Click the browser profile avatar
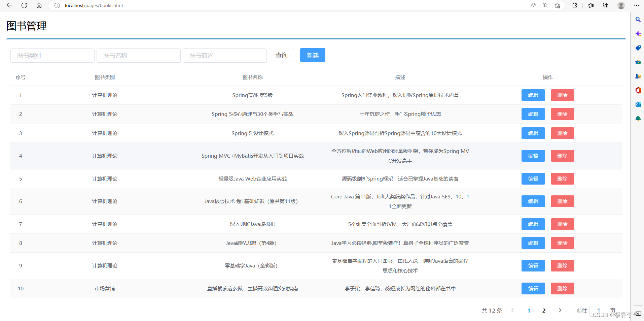Screen dimensions: 644x321 pyautogui.click(x=621, y=5)
